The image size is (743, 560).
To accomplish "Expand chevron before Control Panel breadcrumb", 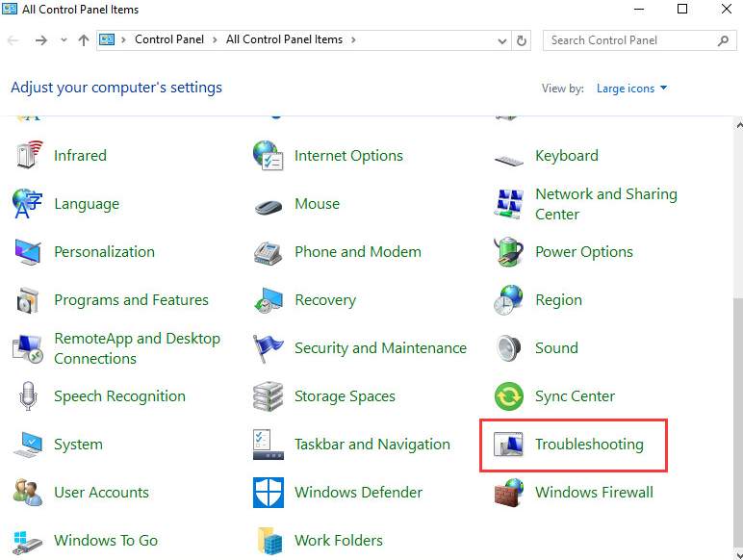I will (x=123, y=39).
